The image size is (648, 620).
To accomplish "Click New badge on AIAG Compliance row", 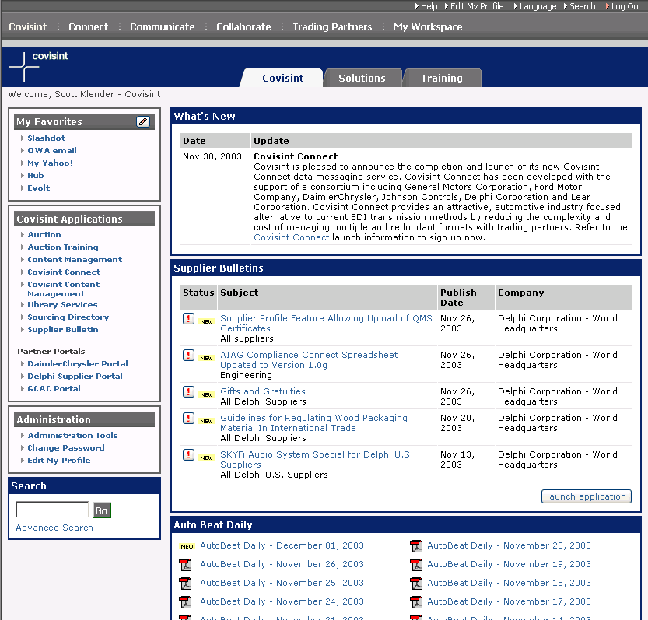I will click(206, 358).
